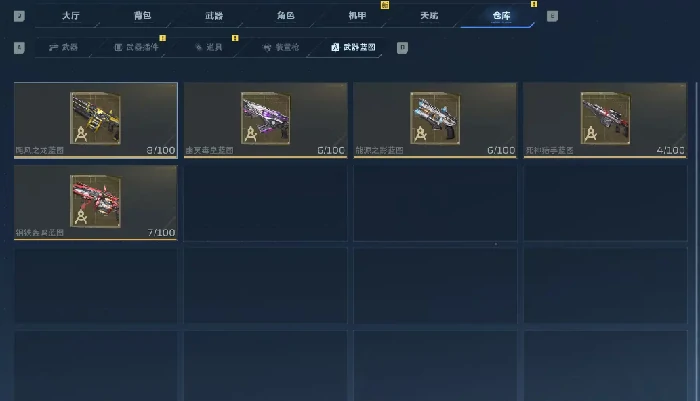Click the E key-hint icon after 仓库
This screenshot has height=401, width=700.
tap(552, 17)
